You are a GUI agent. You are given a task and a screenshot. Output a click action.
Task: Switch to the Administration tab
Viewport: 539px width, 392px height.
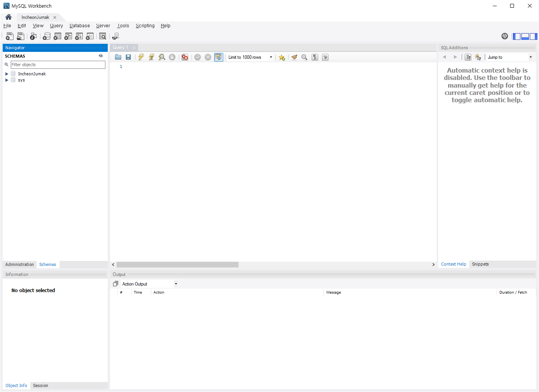(20, 264)
